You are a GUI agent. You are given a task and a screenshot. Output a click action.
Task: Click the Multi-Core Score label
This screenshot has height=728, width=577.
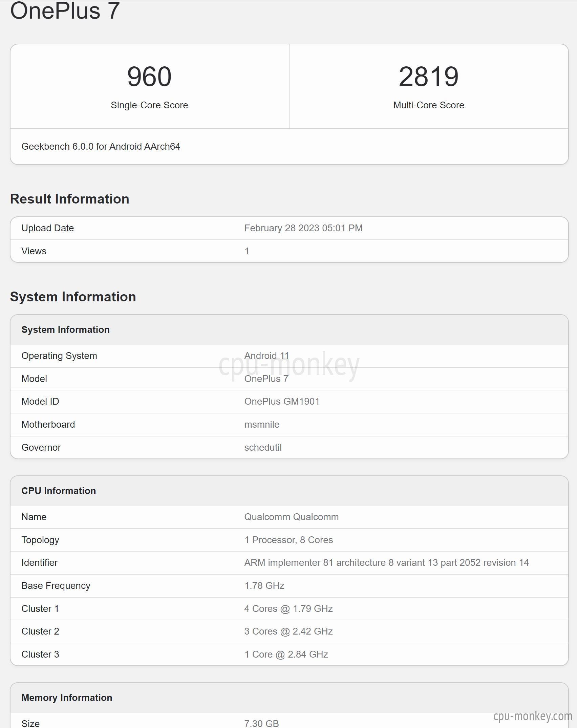click(x=429, y=105)
